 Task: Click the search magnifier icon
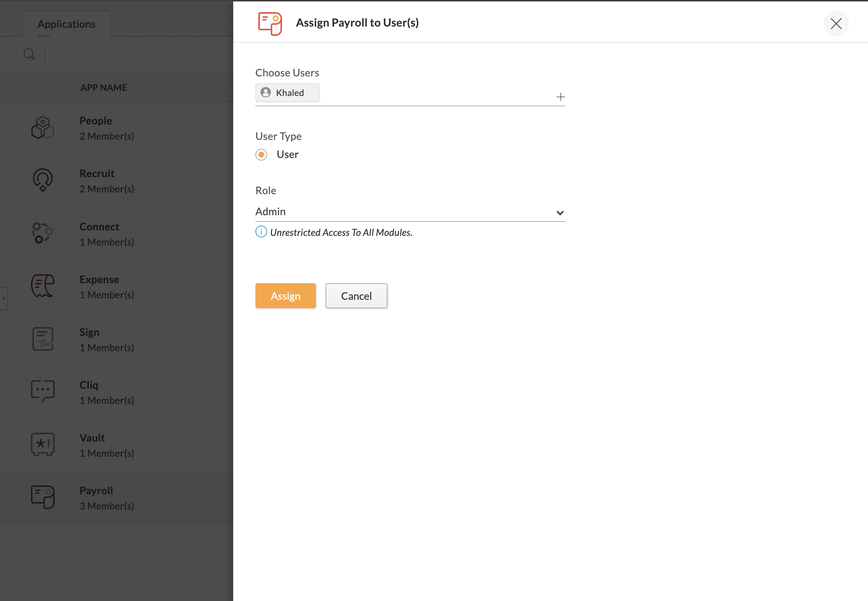(30, 55)
